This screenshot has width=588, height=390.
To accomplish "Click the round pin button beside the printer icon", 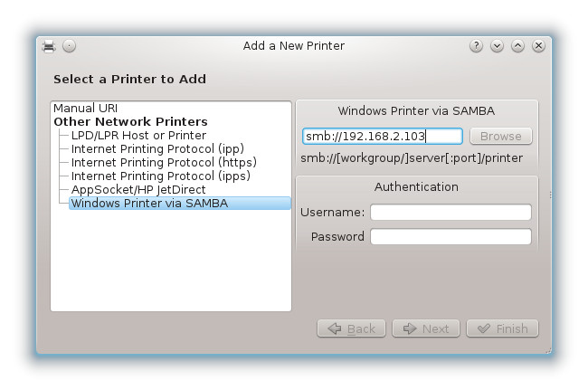I will tap(69, 46).
